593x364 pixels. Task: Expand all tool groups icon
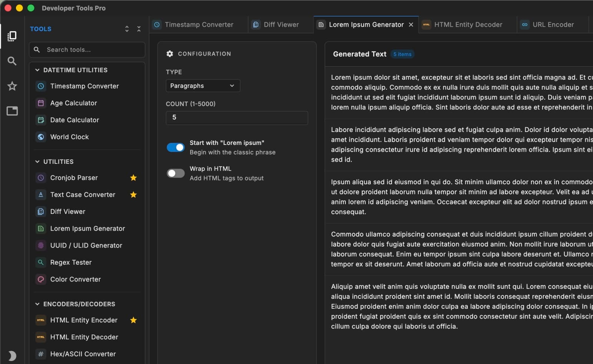[x=127, y=29]
